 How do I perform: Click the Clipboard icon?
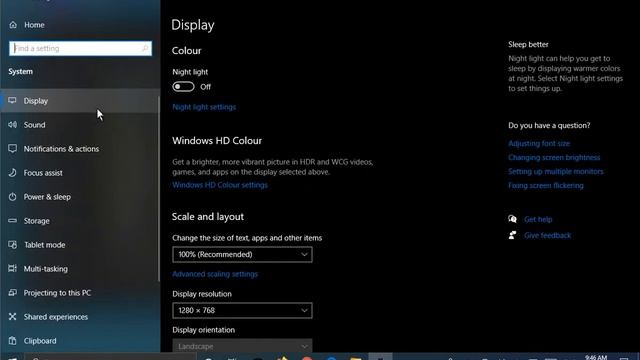(x=13, y=340)
